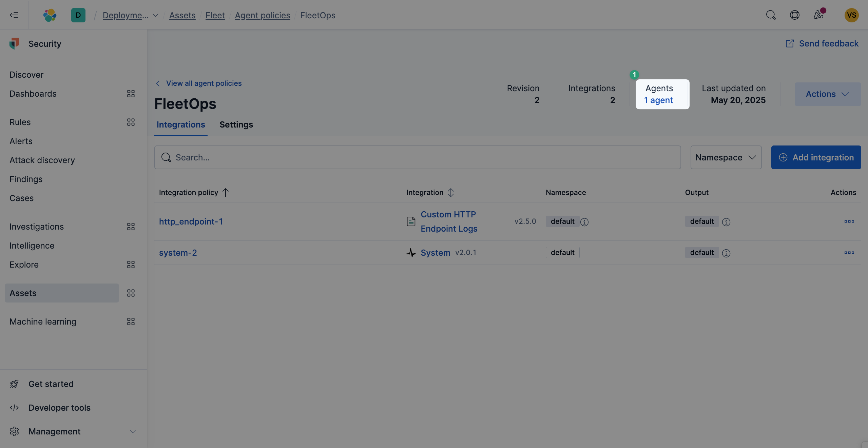Screen dimensions: 868x448
Task: Open Intelligence in the sidebar
Action: pos(32,246)
